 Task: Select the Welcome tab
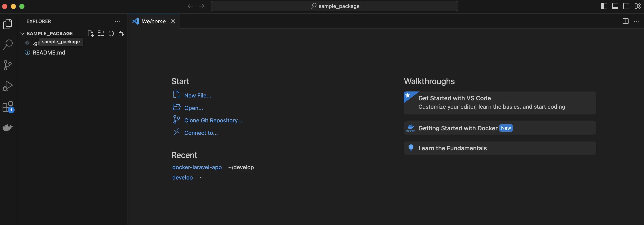tap(153, 21)
